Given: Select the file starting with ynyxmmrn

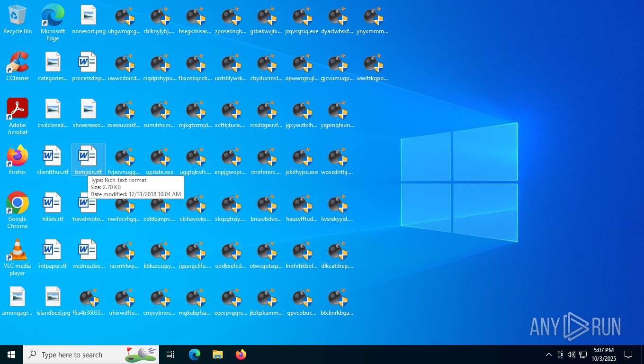Looking at the screenshot, I should [373, 20].
